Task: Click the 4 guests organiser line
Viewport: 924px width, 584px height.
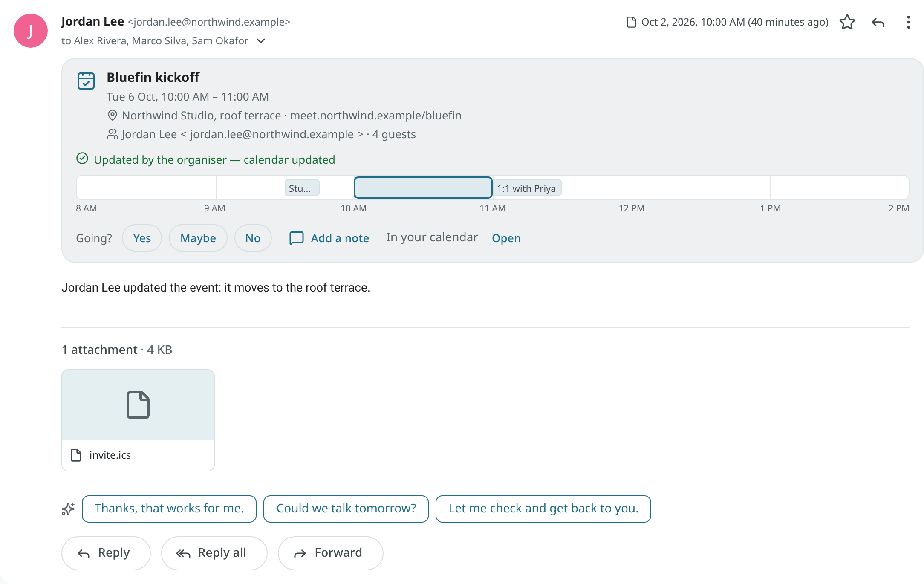Action: click(269, 134)
